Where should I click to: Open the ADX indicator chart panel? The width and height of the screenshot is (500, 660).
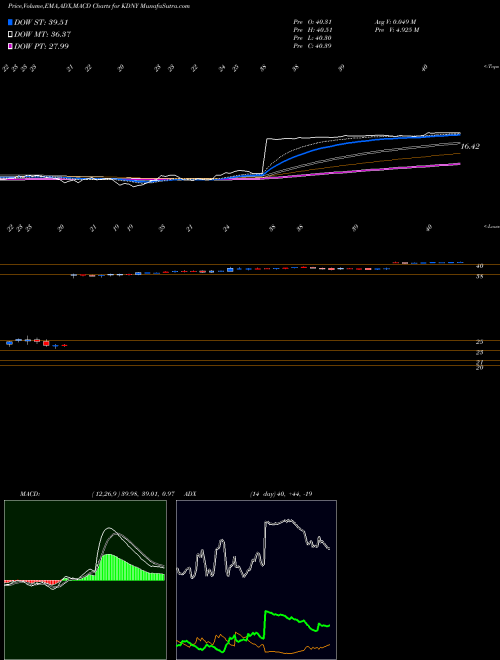(256, 580)
